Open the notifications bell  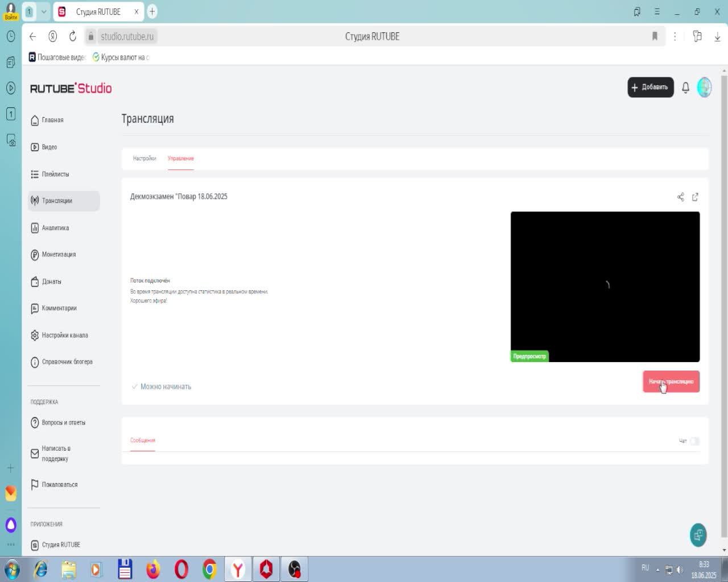686,88
